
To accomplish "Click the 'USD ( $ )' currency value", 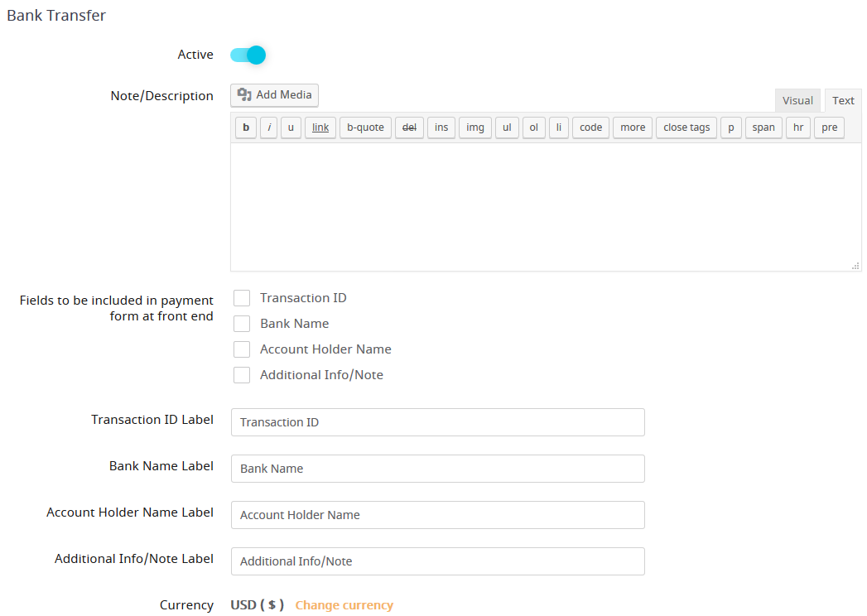I will (x=257, y=605).
